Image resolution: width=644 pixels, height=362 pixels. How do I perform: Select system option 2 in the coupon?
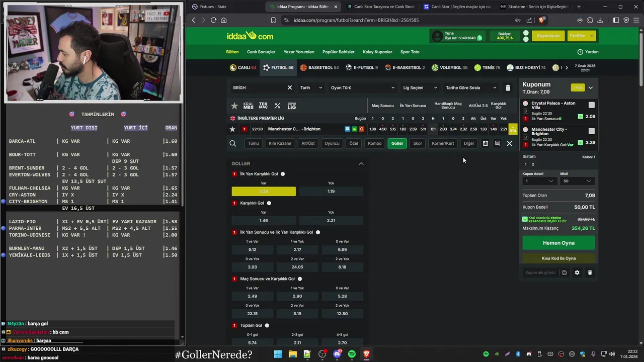point(533,164)
